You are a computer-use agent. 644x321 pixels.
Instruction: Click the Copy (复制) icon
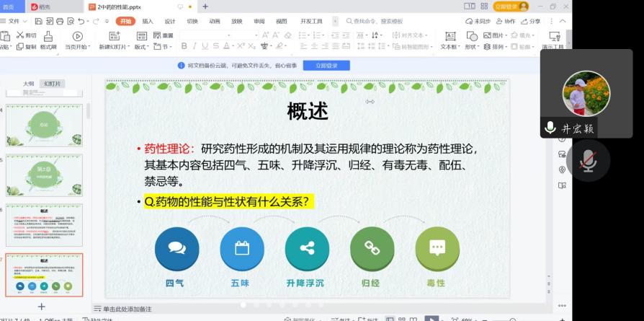tap(19, 46)
